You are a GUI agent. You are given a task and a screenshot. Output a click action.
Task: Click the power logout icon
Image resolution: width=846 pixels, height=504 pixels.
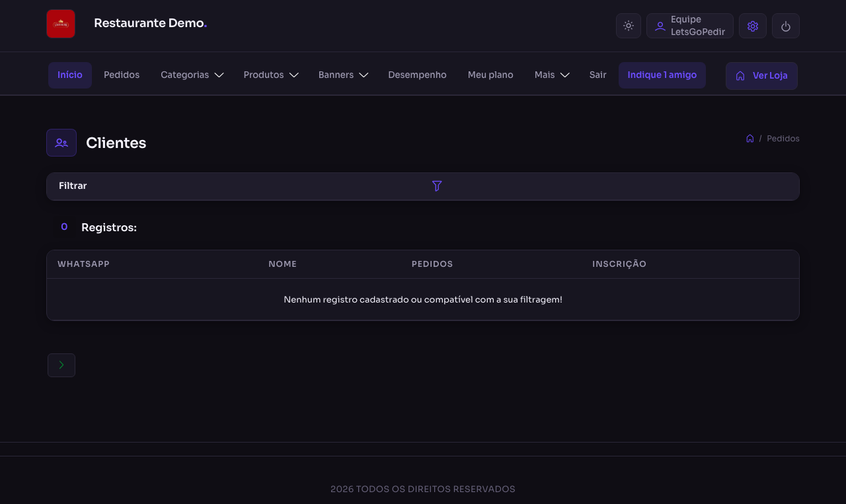(x=786, y=26)
